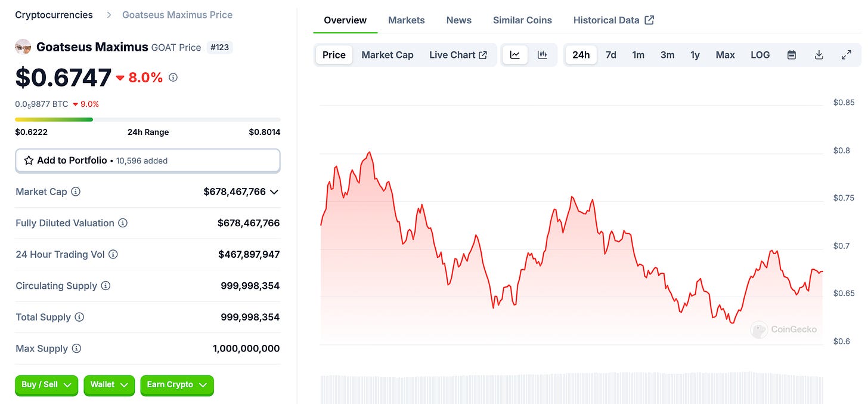Select the Market Cap chart toggle
868x404 pixels.
pos(387,55)
